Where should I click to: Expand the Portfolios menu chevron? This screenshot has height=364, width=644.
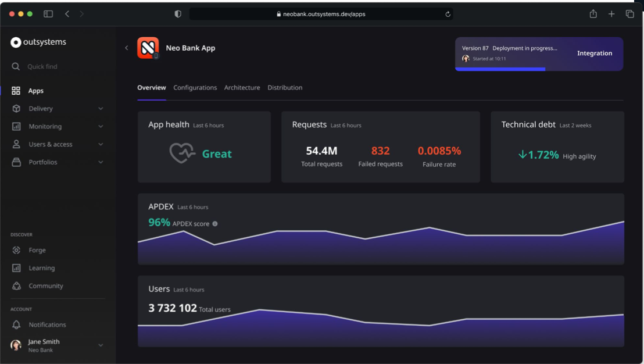[x=101, y=162]
